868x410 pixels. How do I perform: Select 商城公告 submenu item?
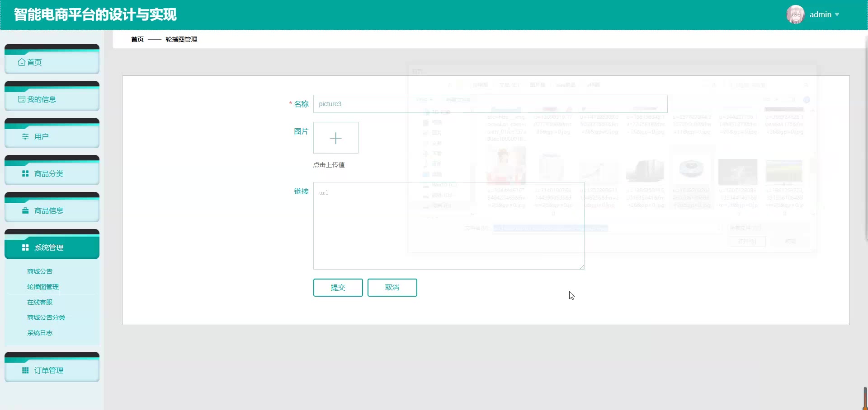click(x=40, y=271)
